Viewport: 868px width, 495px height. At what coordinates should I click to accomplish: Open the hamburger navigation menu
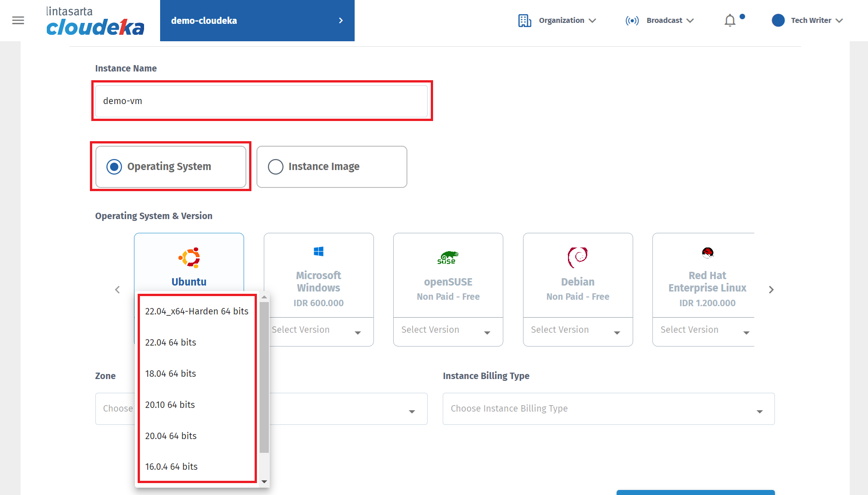(x=18, y=21)
